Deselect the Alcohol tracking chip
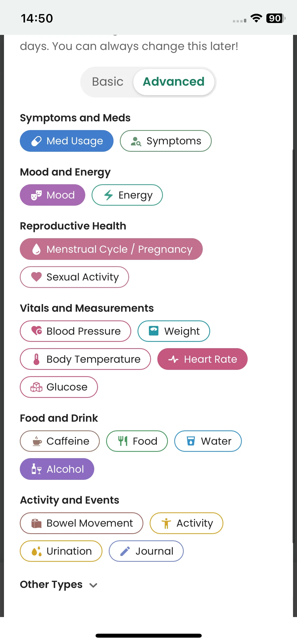 (x=57, y=469)
